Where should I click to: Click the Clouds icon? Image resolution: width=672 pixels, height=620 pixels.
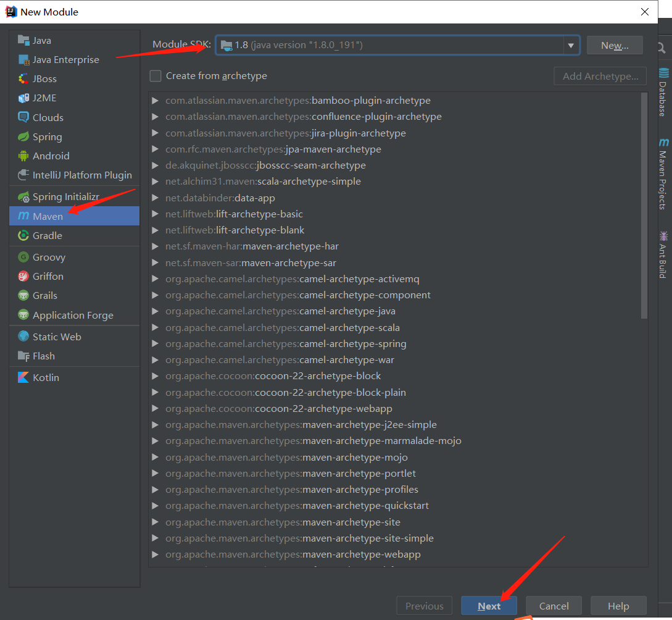23,117
